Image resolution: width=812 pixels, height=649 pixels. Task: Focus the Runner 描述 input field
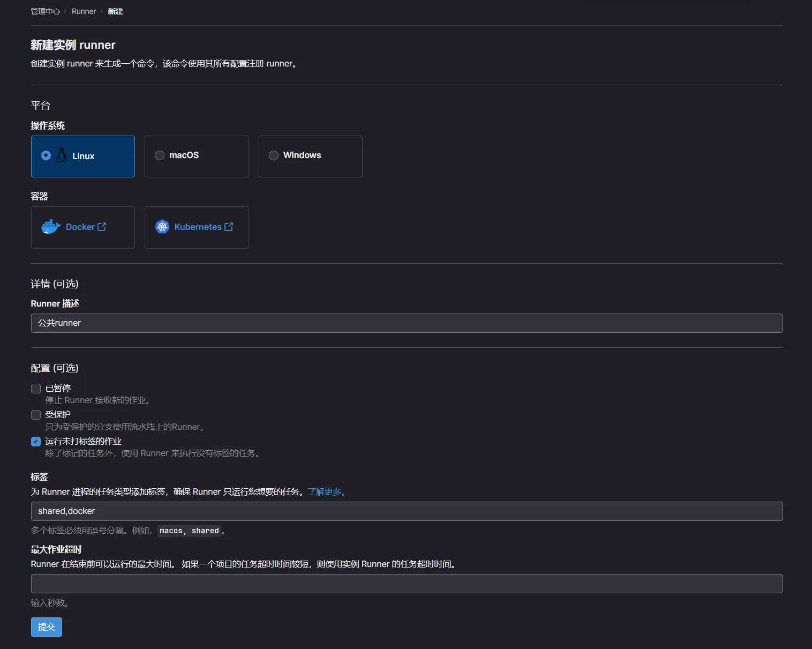click(x=407, y=323)
